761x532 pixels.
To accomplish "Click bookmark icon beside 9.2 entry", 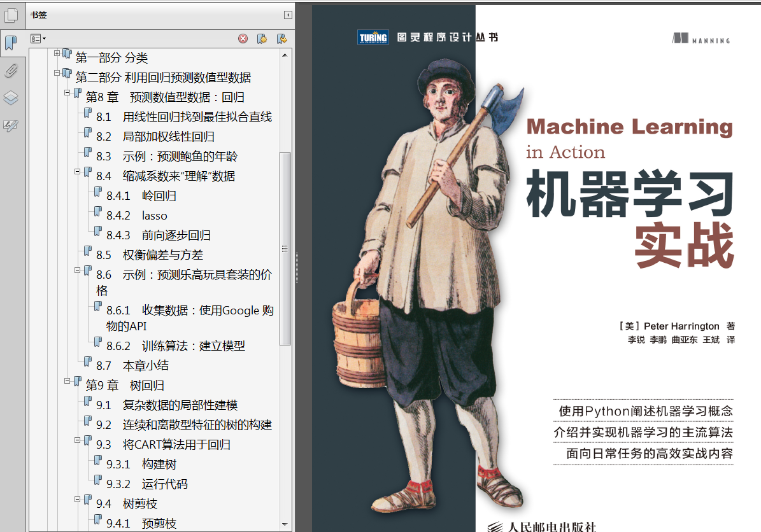I will pos(88,421).
